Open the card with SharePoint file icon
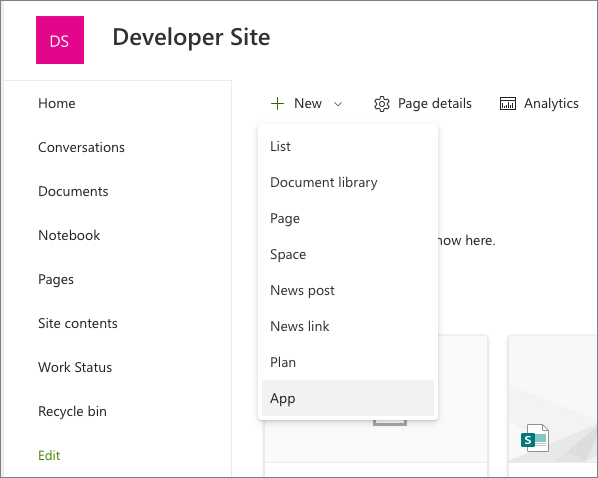 click(552, 406)
